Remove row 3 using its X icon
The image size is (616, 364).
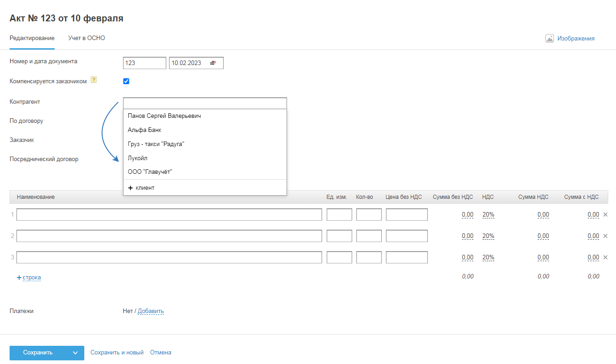606,257
